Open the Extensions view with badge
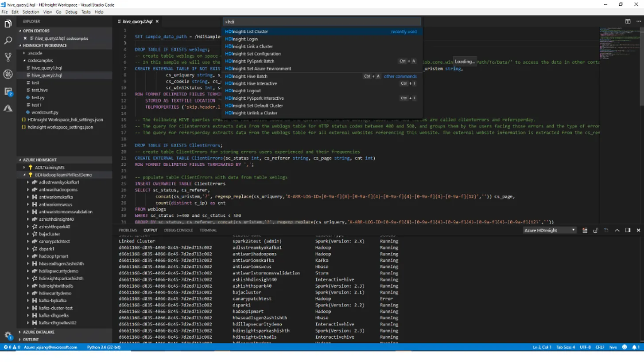This screenshot has width=644, height=364. tap(8, 91)
